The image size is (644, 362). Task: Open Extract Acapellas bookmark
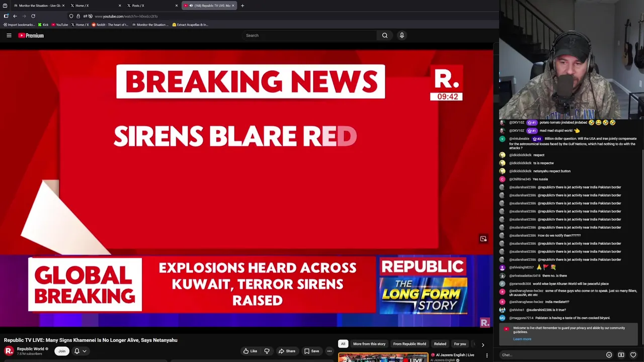[x=190, y=25]
